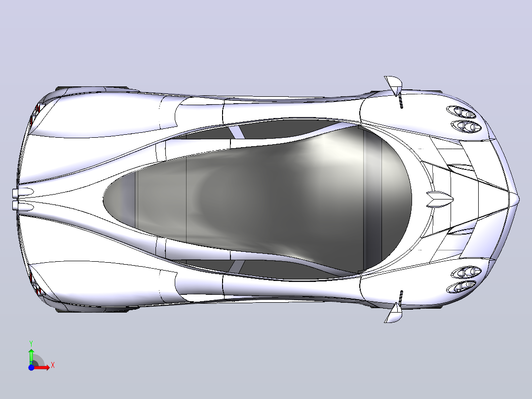The image size is (532, 399).
Task: Click the green Y axis arrow of the triad
Action: pos(31,356)
